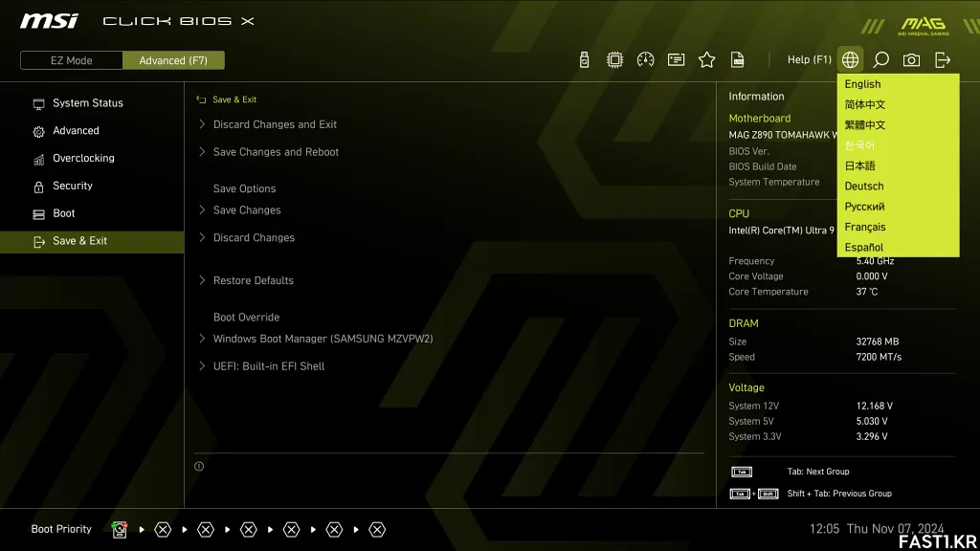The height and width of the screenshot is (551, 980).
Task: Expand Windows Boot Manager (SAMSUNG MZVPW2) chevron
Action: (x=202, y=339)
